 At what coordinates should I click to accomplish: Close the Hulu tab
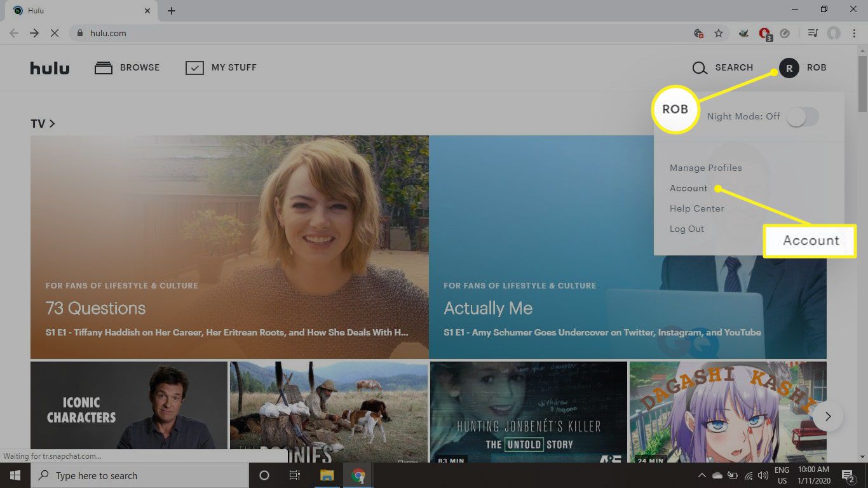[147, 11]
